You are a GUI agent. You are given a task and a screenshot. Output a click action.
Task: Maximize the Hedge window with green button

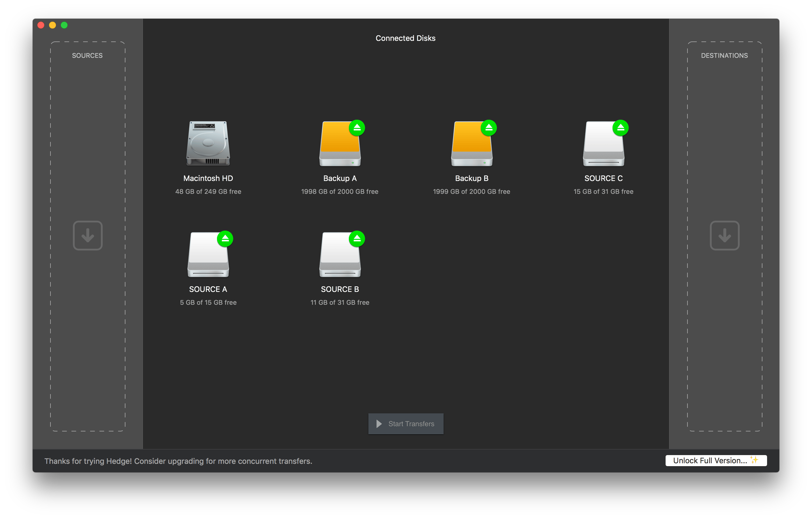click(64, 25)
